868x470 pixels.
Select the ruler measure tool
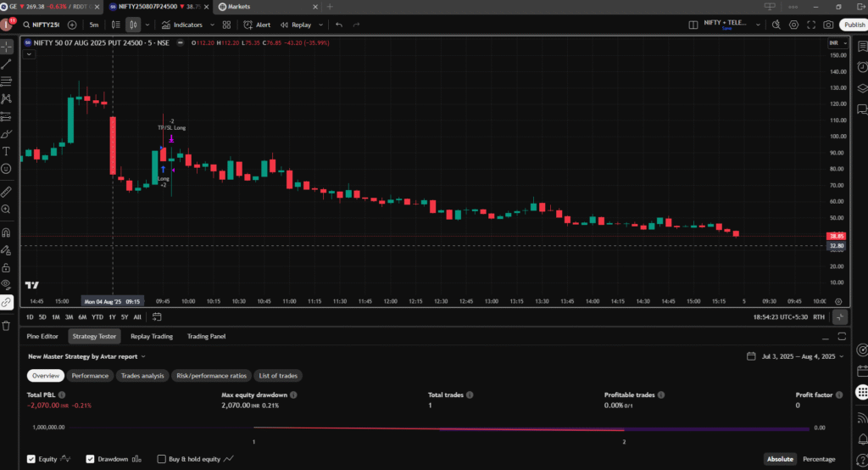pos(6,192)
